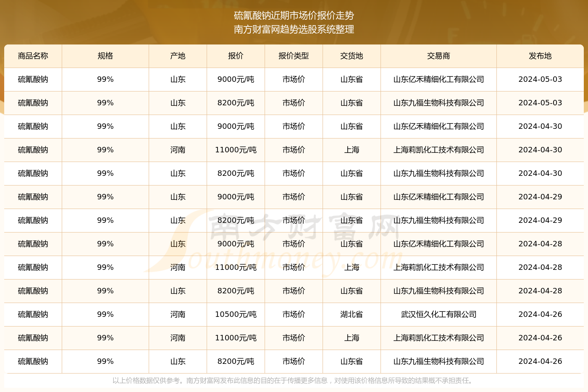Select the 11000元/吨 price dated 2024-04-30

point(236,150)
